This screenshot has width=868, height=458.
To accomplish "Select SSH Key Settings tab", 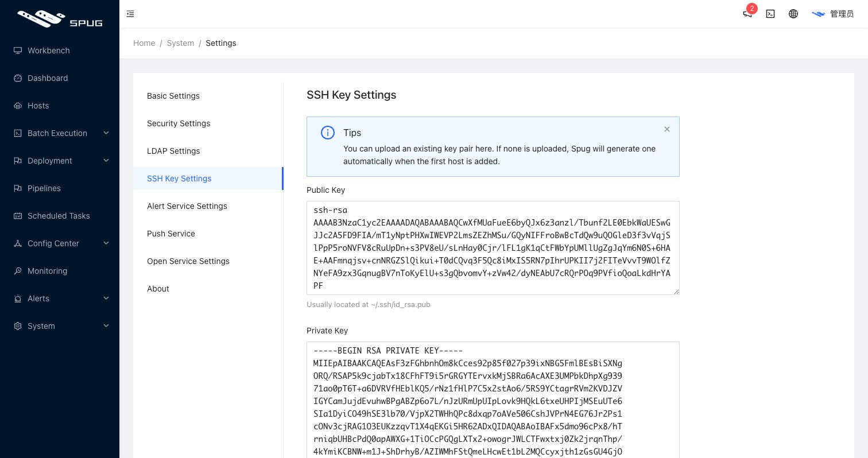I will click(x=208, y=178).
